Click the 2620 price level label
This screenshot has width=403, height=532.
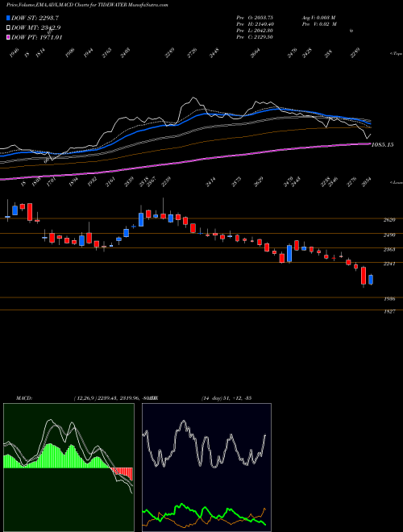click(389, 220)
